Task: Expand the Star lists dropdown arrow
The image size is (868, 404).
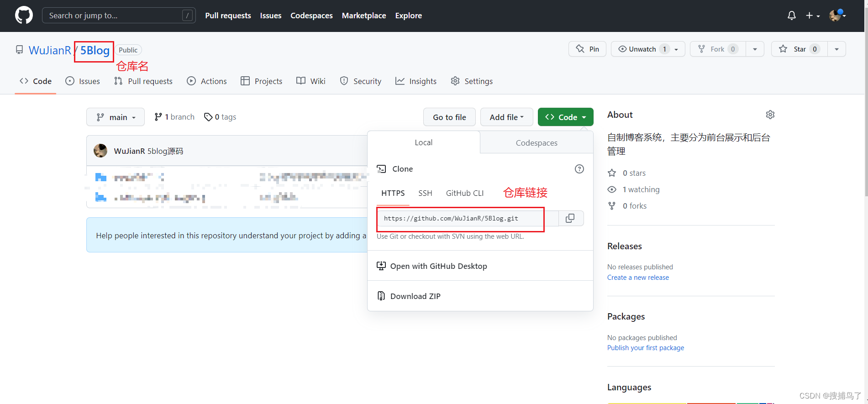Action: [836, 49]
